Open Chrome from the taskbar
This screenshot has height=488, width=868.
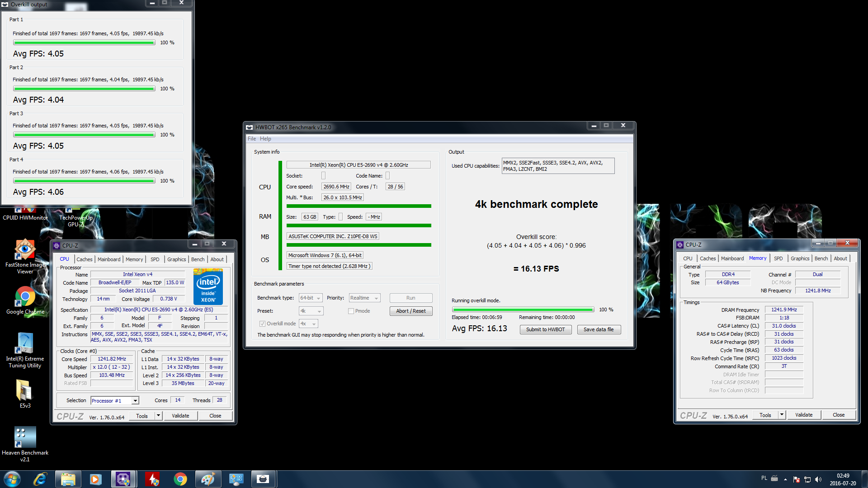point(180,479)
